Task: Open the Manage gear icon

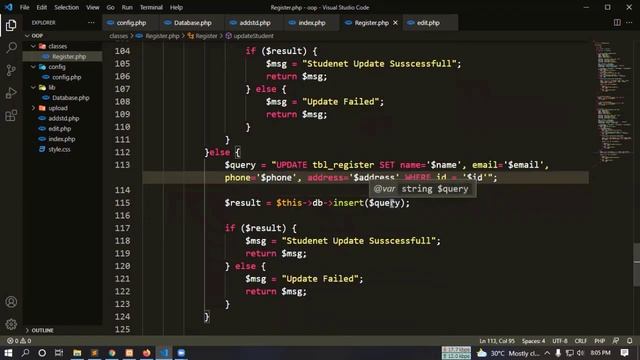Action: tap(11, 324)
